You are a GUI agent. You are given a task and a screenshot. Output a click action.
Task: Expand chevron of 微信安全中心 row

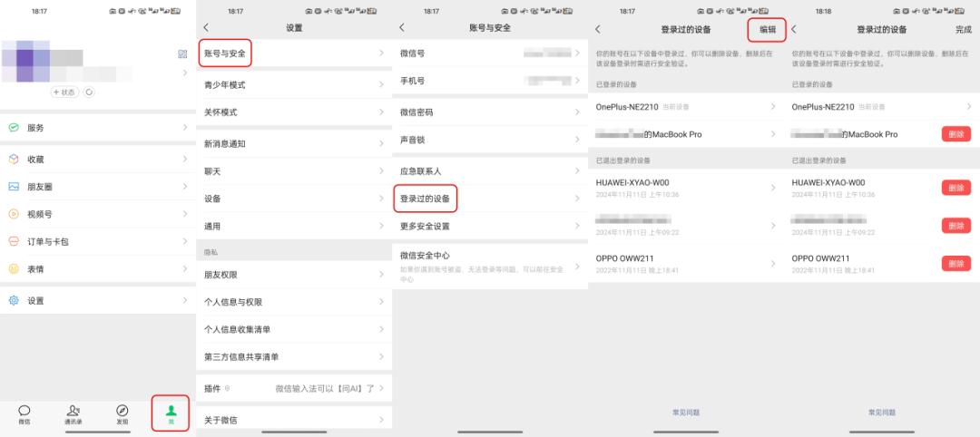[x=576, y=262]
